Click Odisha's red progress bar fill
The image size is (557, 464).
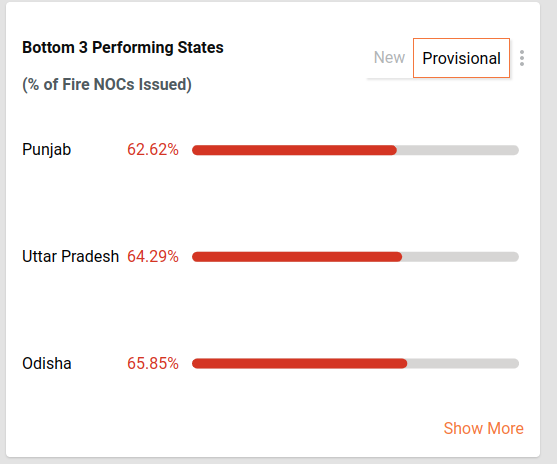[299, 363]
